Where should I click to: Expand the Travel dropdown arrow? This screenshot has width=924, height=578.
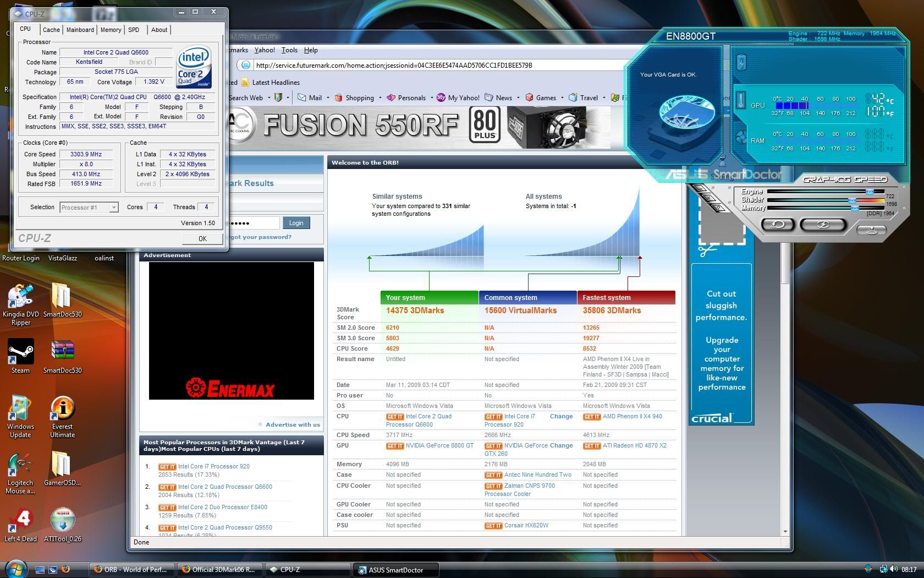[x=604, y=98]
